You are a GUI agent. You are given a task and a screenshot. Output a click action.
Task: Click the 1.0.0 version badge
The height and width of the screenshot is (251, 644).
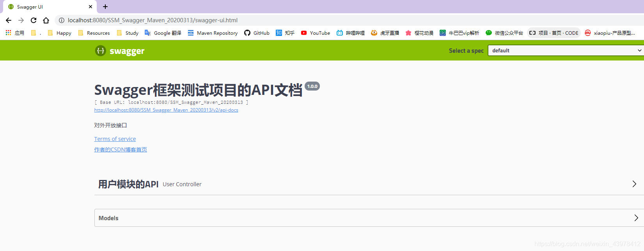coord(312,86)
